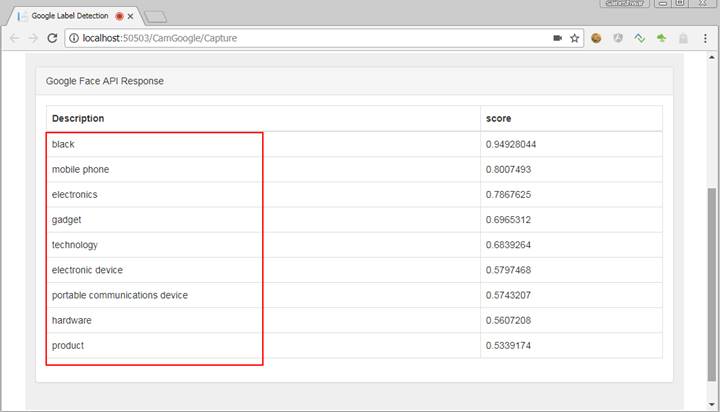Click the vertical scrollbar thumb
Image resolution: width=720 pixels, height=412 pixels.
[712, 284]
